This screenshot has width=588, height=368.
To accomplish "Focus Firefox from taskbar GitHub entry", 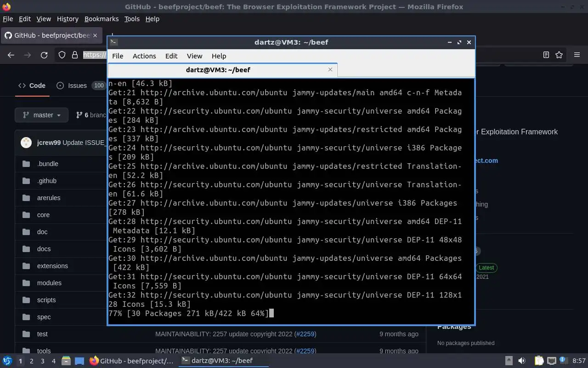I will [x=131, y=361].
